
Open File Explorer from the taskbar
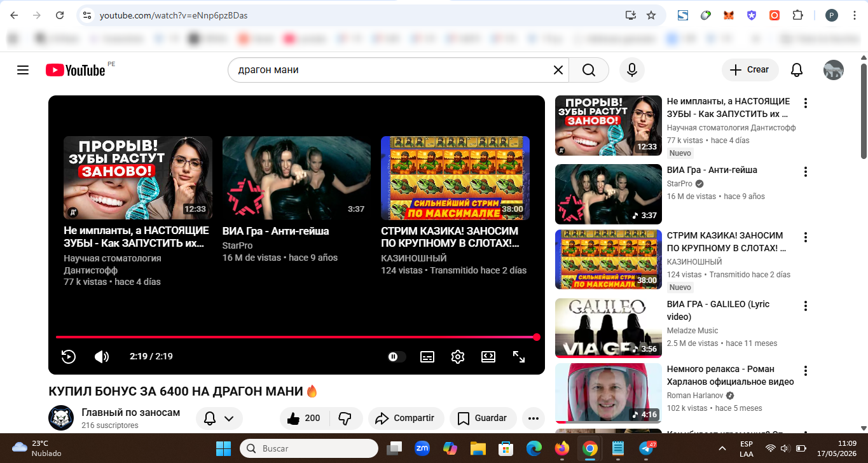[478, 448]
